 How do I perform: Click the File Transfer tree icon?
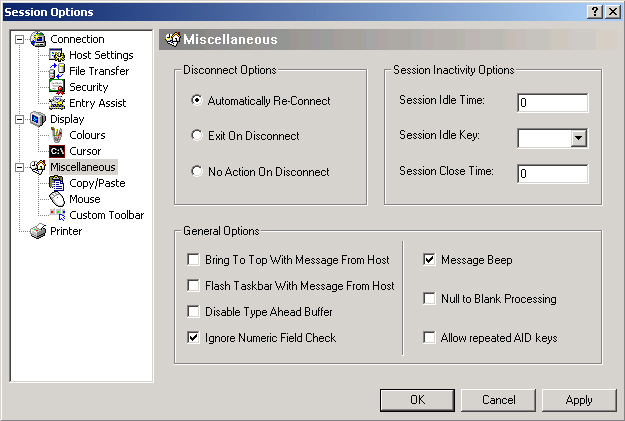(x=57, y=71)
